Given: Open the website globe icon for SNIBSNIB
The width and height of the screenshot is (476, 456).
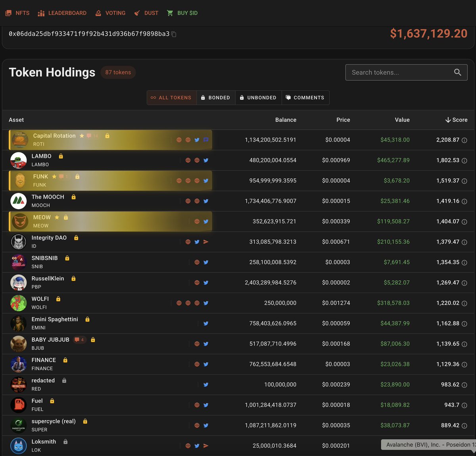Looking at the screenshot, I should (197, 262).
